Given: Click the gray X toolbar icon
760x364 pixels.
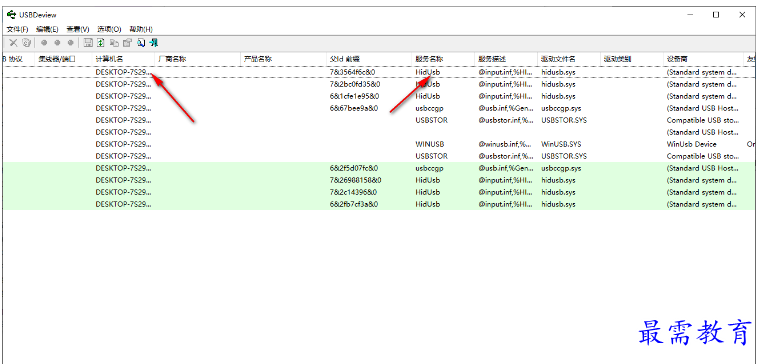Looking at the screenshot, I should (13, 43).
